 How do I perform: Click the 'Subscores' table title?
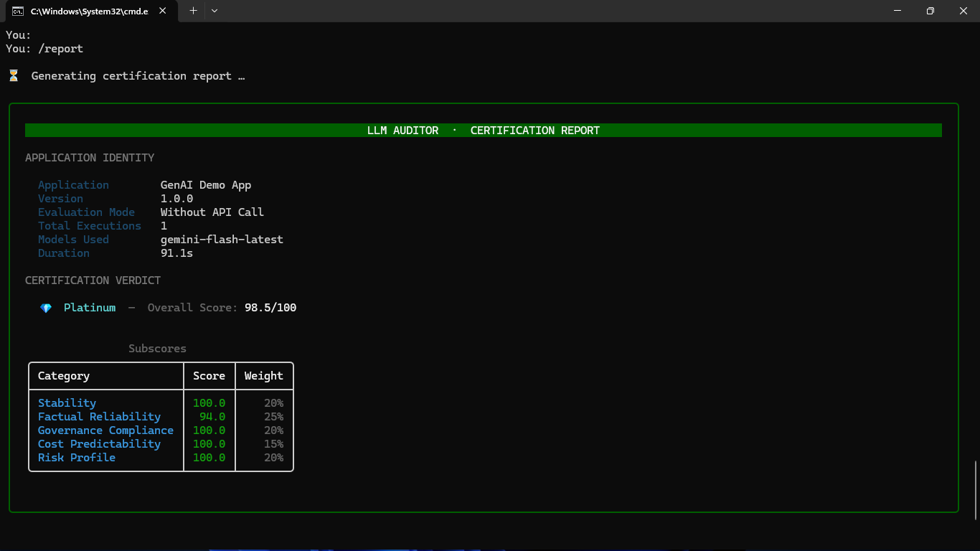[x=157, y=349]
